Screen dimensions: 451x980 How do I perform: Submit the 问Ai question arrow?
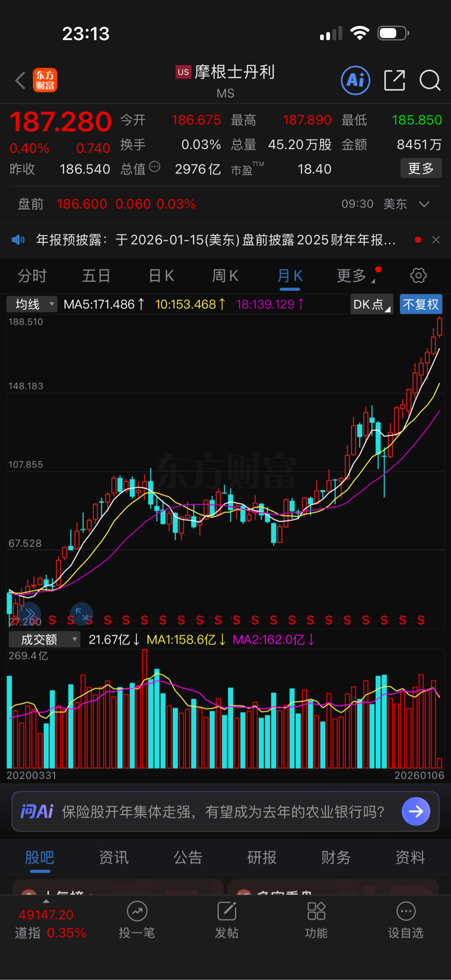[x=416, y=811]
